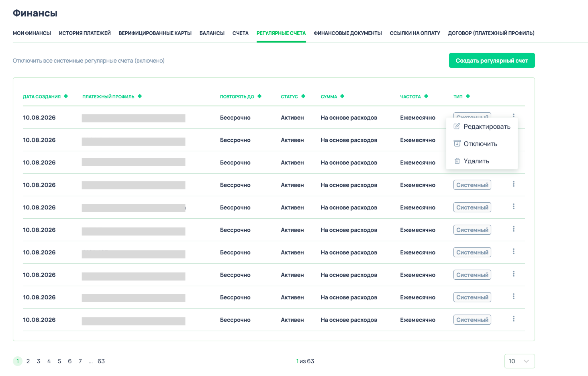Open three-dot menu of fourth table row
Viewport: 588px width, 376px height.
point(513,184)
